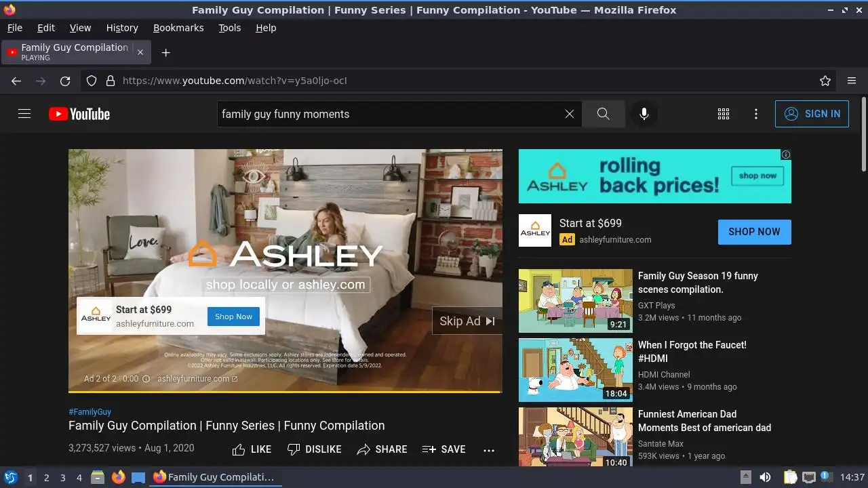Image resolution: width=868 pixels, height=488 pixels.
Task: Click the ad info circle in banner
Action: 786,155
